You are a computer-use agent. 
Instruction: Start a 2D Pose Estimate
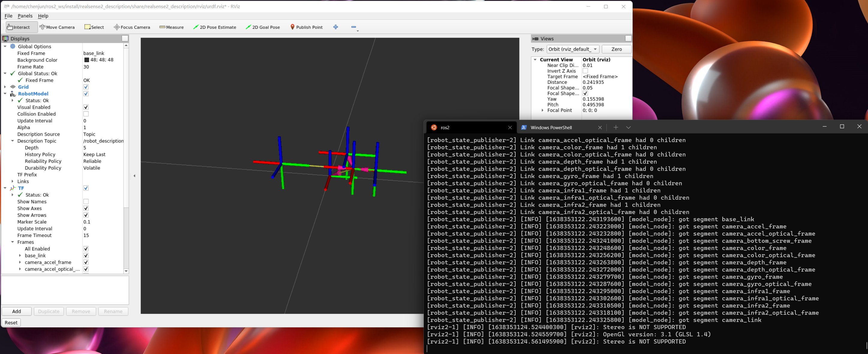(x=215, y=27)
